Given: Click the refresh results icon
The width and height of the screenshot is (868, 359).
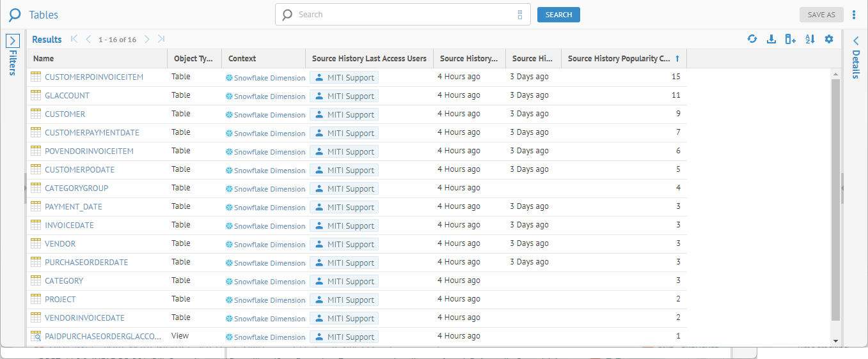Looking at the screenshot, I should (x=752, y=40).
